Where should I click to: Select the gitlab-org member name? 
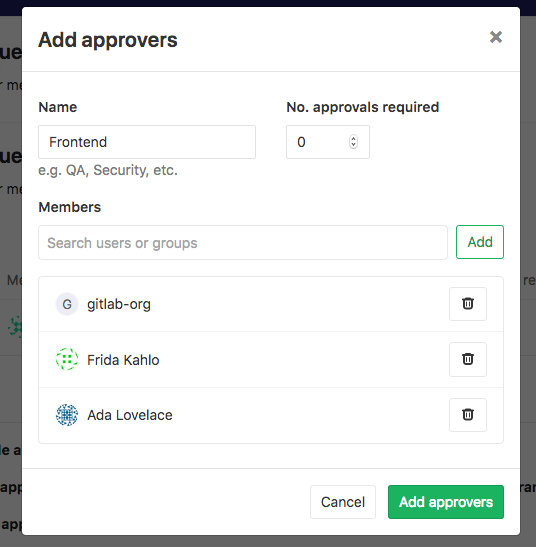click(119, 304)
